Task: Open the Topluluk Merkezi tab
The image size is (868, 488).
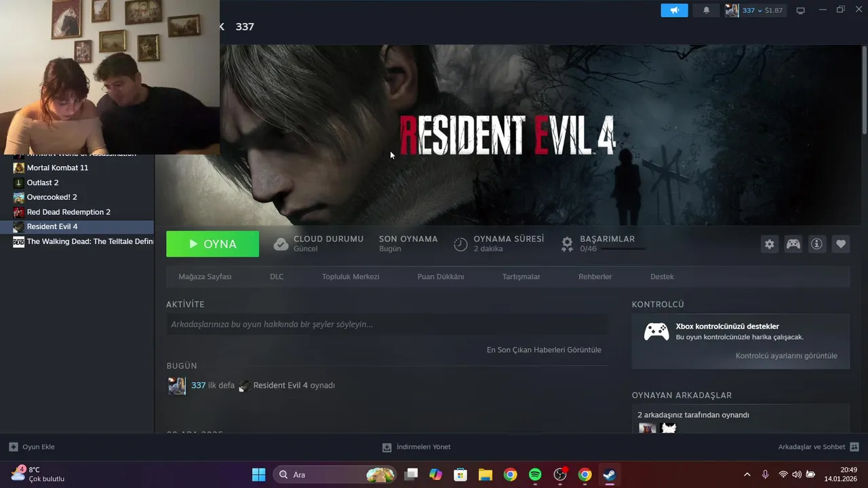Action: coord(351,277)
